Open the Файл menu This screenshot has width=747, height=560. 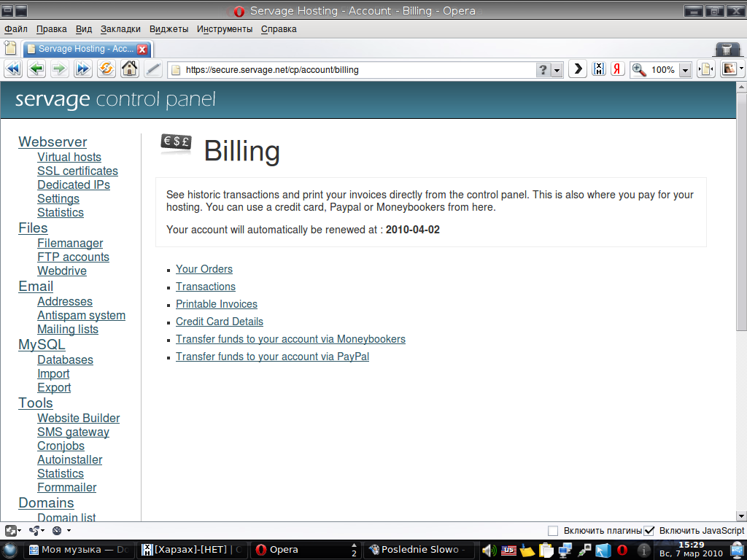click(x=16, y=29)
